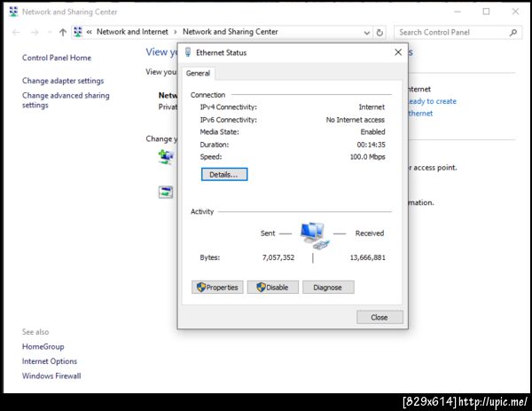Run Diagnose for the Ethernet connection
Screen dimensions: 532x411
[328, 288]
